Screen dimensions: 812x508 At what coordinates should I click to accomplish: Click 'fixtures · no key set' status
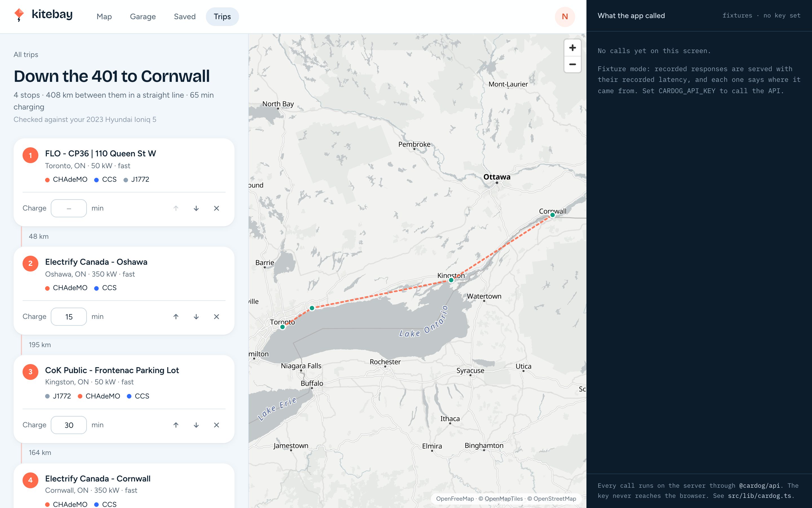(x=761, y=16)
